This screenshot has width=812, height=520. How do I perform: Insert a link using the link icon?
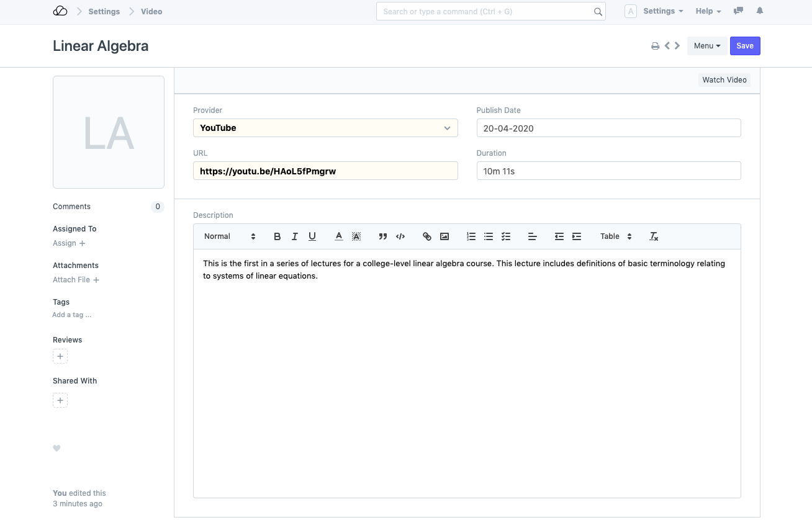pos(427,236)
